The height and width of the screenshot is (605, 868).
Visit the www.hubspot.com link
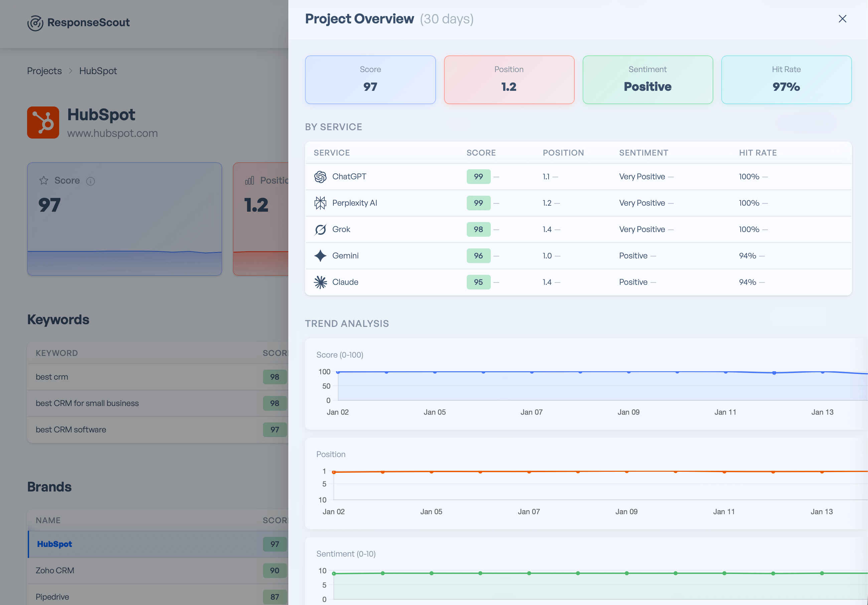112,133
